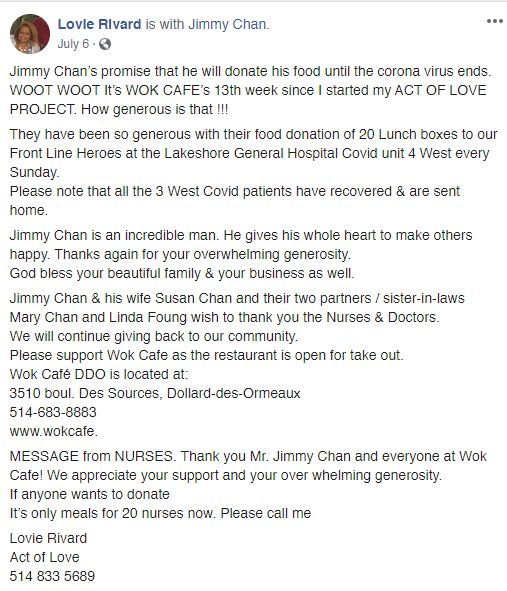Click 'We will continue giving back' line
Screen dimensions: 507x591
[x=154, y=336]
